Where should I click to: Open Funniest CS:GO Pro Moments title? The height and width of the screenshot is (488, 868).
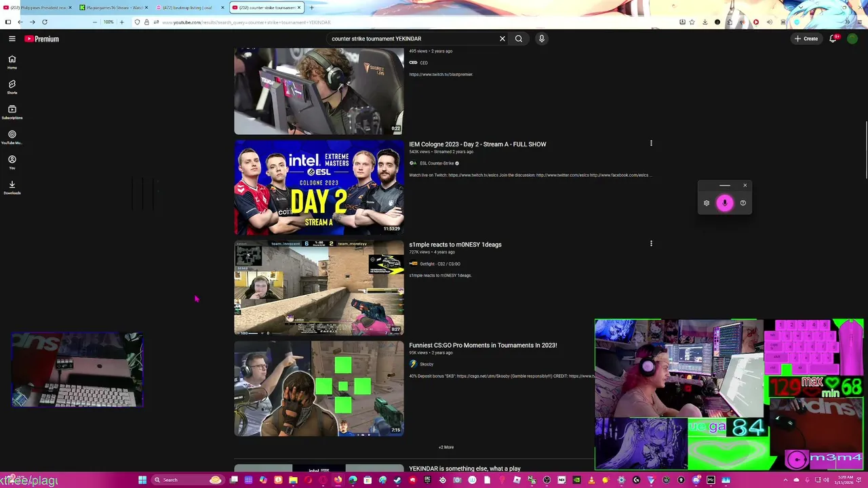(x=483, y=345)
